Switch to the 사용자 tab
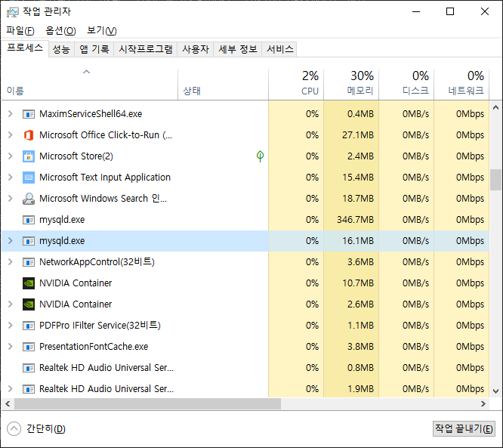 pyautogui.click(x=196, y=49)
